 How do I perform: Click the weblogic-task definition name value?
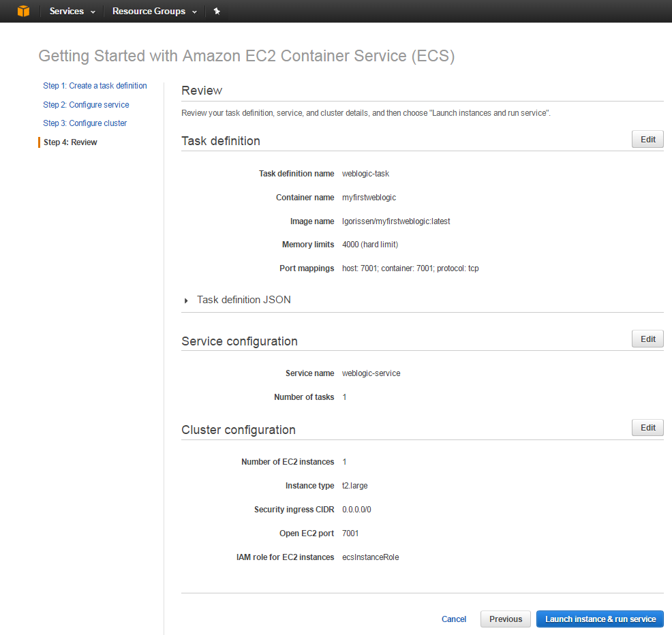(365, 174)
